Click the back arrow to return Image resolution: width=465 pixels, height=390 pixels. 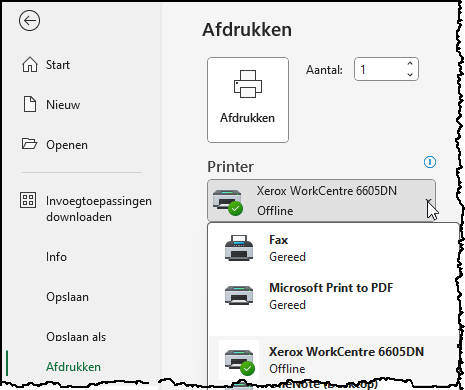[29, 21]
